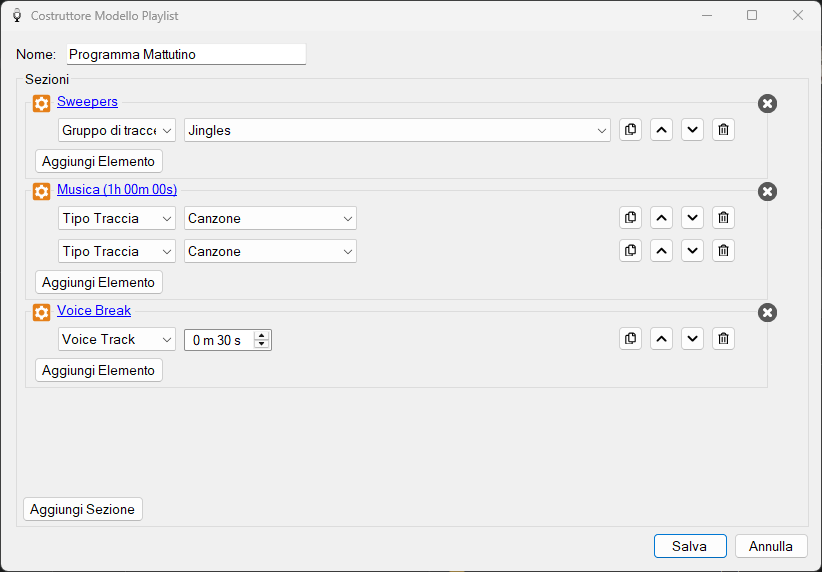Delete the Jingles element row
The height and width of the screenshot is (572, 822).
pos(723,129)
